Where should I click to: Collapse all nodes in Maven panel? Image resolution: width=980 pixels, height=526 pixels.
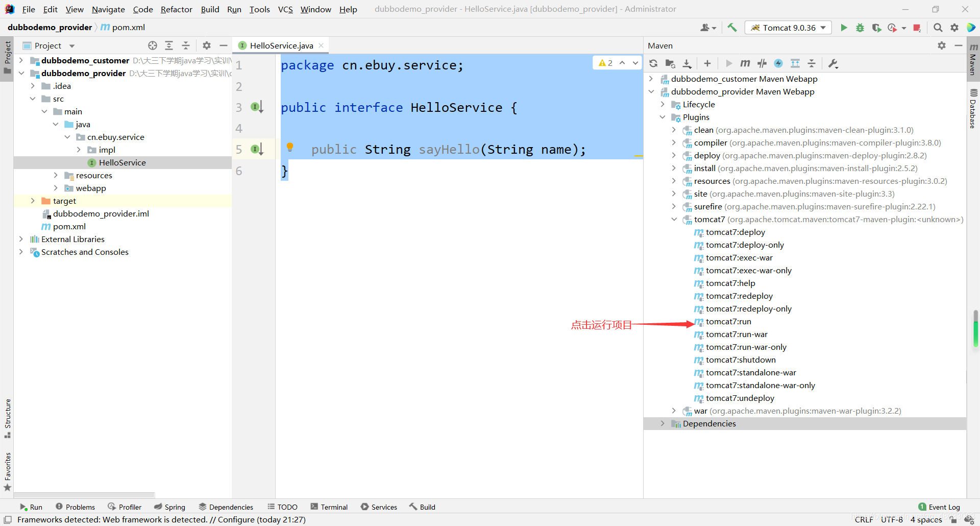[812, 63]
